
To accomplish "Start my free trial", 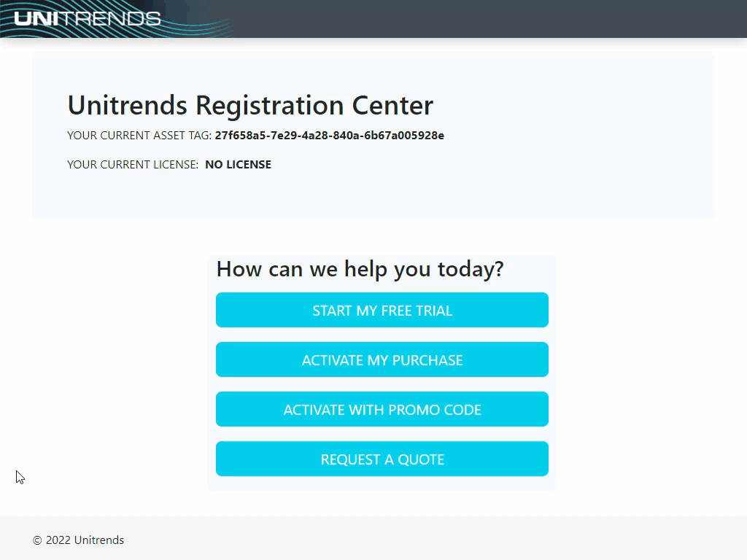I will point(382,310).
